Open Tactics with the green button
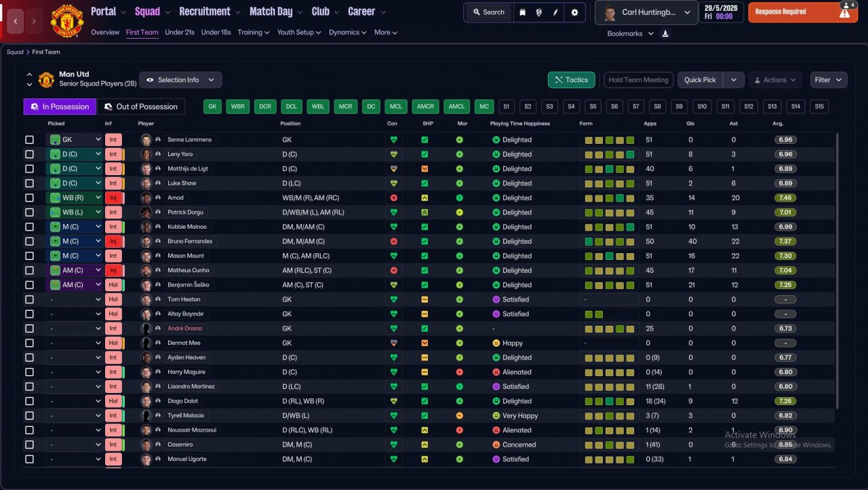 point(572,80)
